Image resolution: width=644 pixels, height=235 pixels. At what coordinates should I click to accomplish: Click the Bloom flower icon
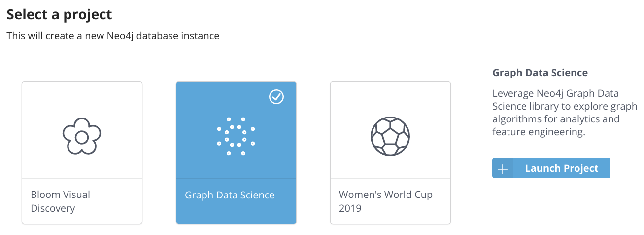82,135
